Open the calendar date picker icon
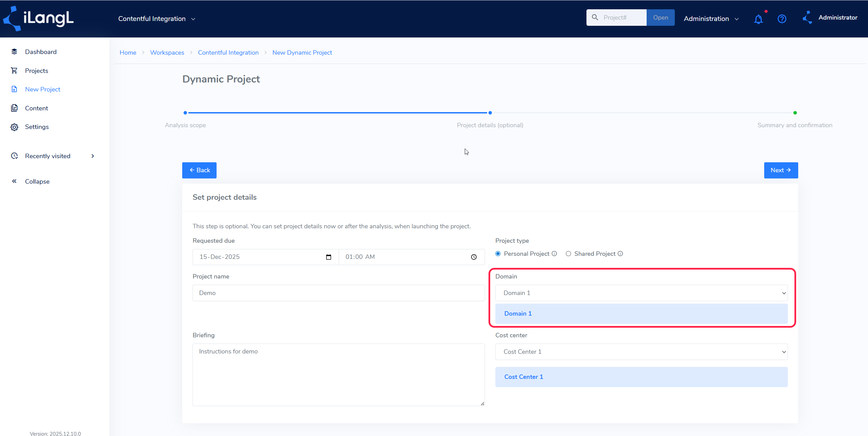The width and height of the screenshot is (868, 436). [x=328, y=257]
